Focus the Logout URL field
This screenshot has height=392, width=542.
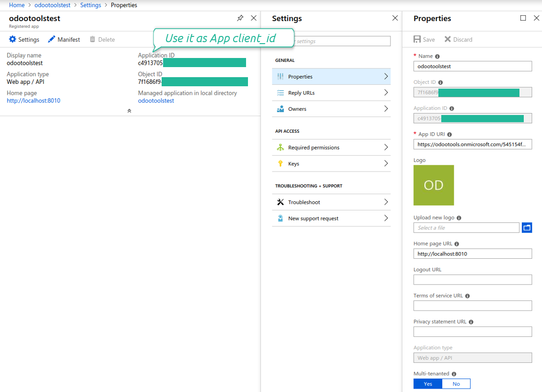pos(472,280)
